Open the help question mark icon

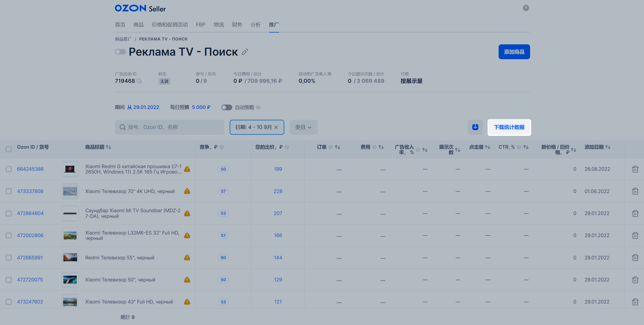[526, 8]
